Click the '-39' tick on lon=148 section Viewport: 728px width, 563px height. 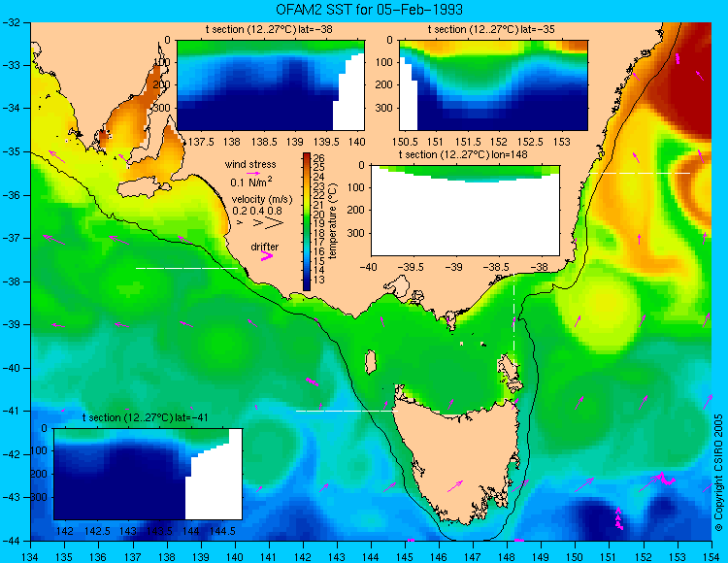(454, 267)
